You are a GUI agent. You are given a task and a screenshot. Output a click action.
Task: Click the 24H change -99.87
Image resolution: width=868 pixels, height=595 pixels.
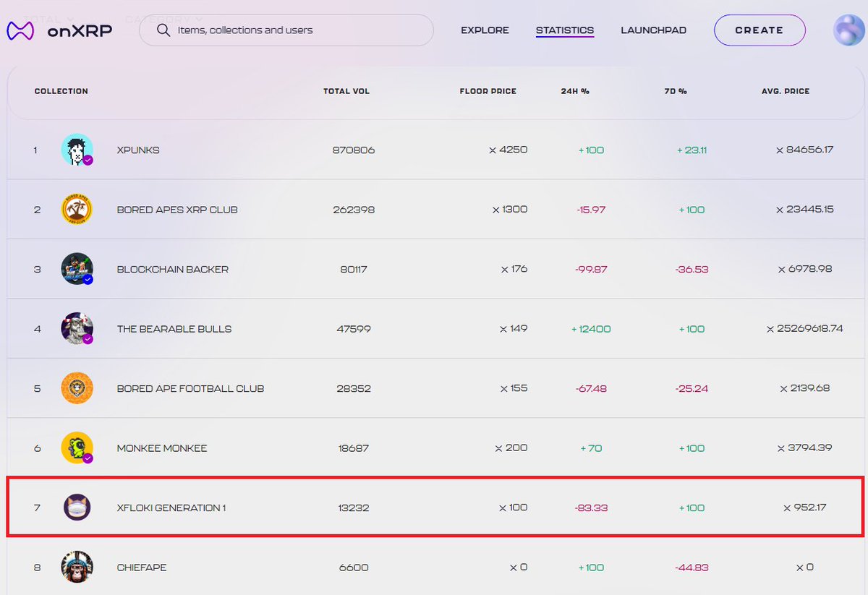pyautogui.click(x=591, y=269)
